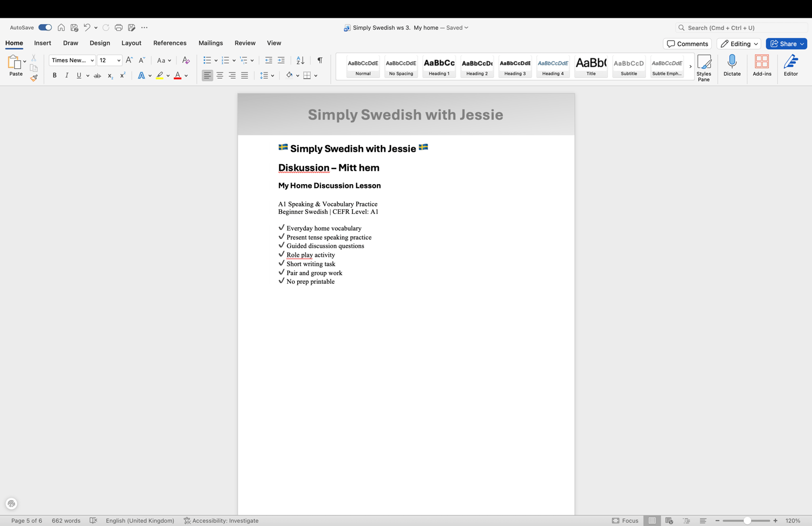Open the Text Effects icon
Image resolution: width=812 pixels, height=526 pixels.
(x=141, y=76)
